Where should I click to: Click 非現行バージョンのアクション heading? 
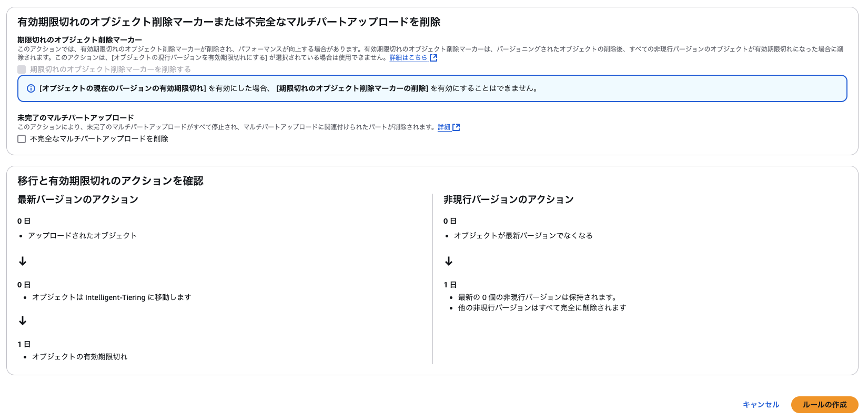pyautogui.click(x=508, y=199)
